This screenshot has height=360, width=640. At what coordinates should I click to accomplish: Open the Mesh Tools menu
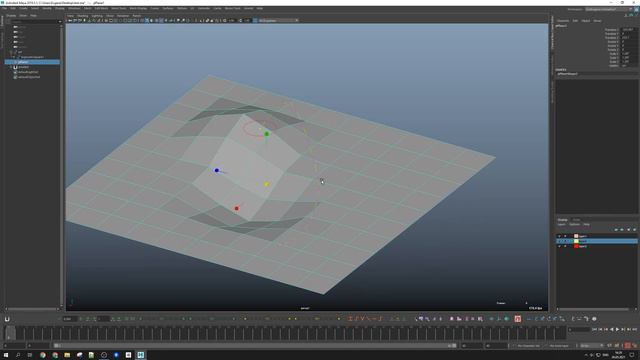(x=119, y=8)
